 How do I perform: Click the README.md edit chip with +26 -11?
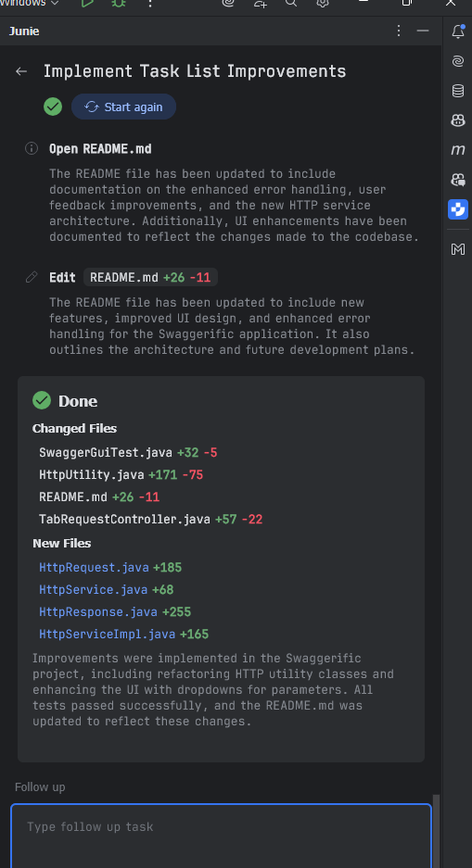click(x=150, y=277)
